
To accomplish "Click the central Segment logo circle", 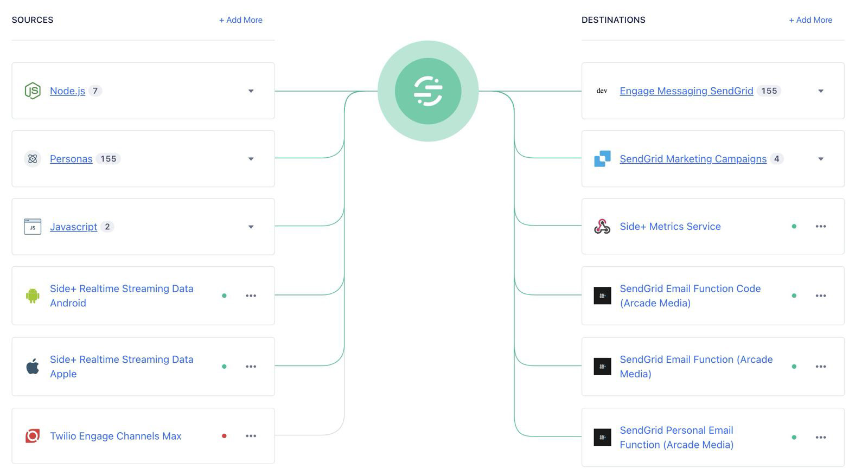I will click(x=428, y=91).
